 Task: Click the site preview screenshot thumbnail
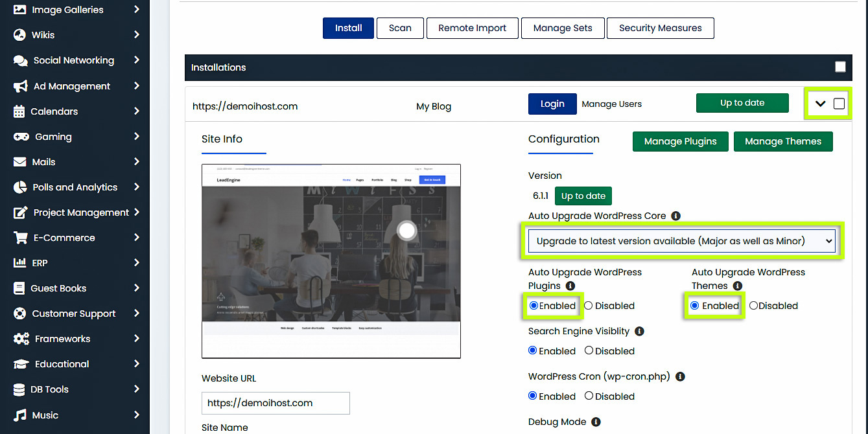pos(331,261)
